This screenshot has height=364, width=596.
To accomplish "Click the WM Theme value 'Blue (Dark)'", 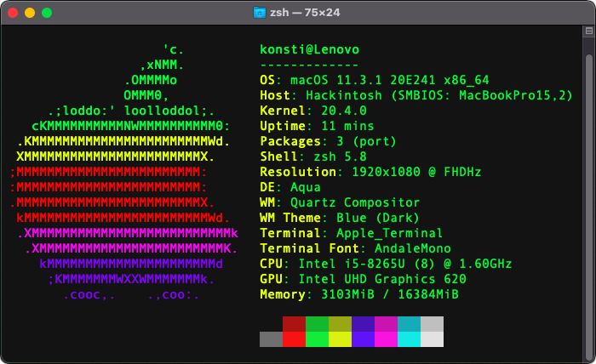I will 378,218.
